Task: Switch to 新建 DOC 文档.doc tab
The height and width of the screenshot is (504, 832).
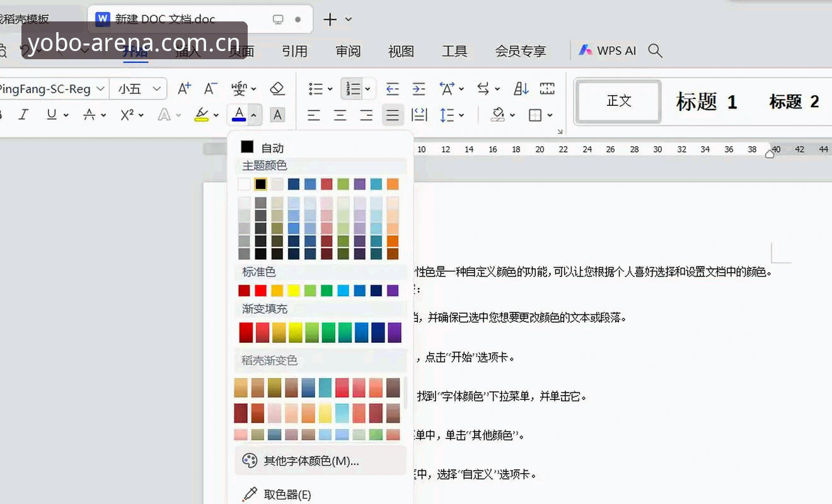Action: click(200, 20)
